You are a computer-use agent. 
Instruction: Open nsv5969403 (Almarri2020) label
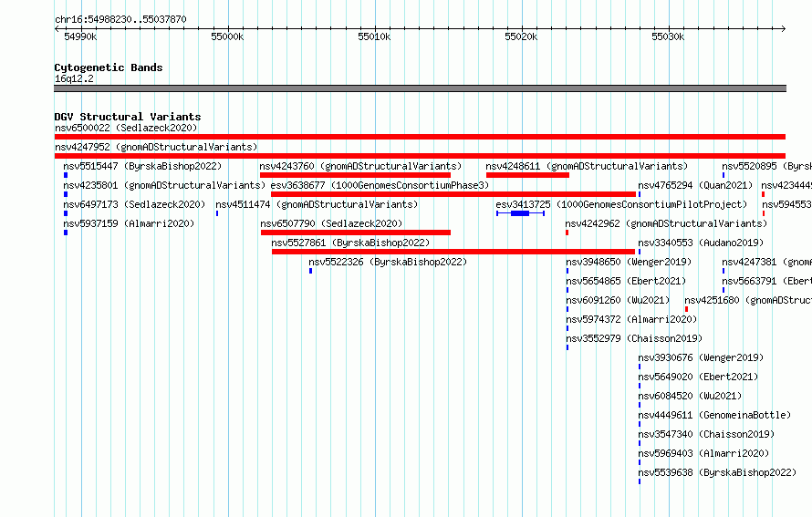pyautogui.click(x=703, y=453)
